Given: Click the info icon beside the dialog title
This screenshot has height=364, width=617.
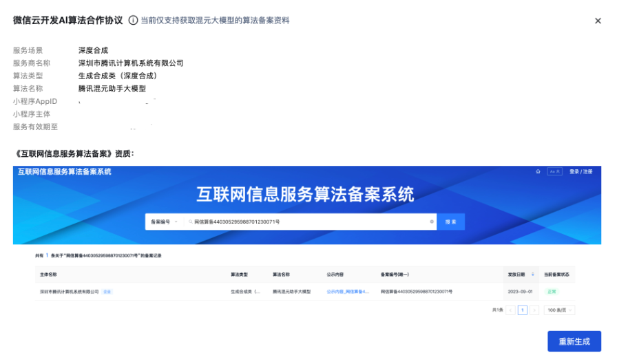Looking at the screenshot, I should 133,20.
